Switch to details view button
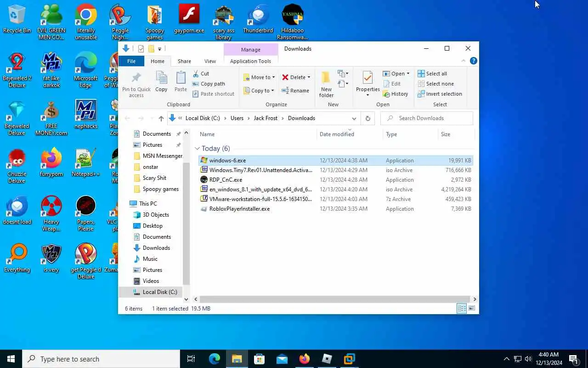Viewport: 588px width, 368px height. tap(462, 309)
